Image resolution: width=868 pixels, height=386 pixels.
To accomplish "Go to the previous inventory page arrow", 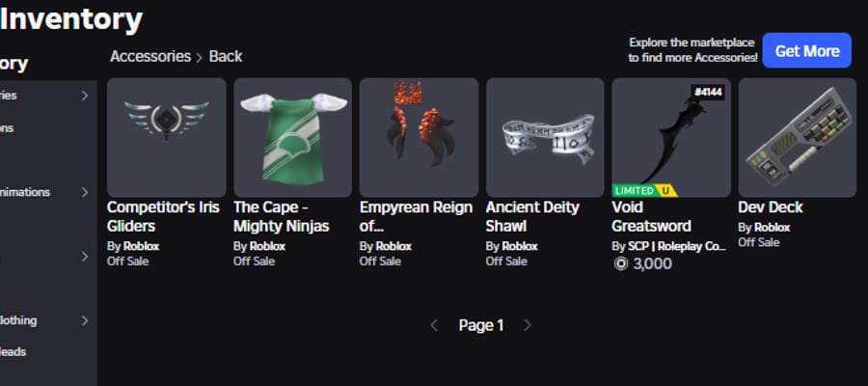I will pos(434,325).
